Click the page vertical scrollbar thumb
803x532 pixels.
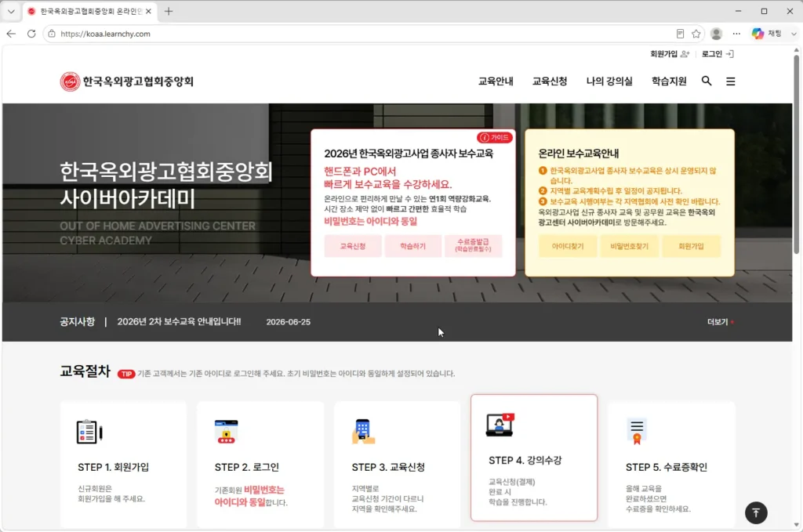coord(797,154)
